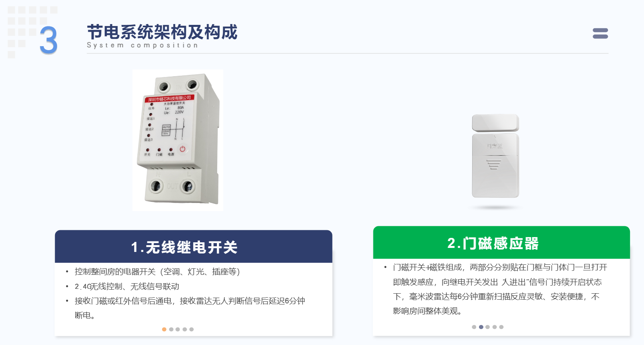Select the second dot under the relay card

click(x=171, y=329)
